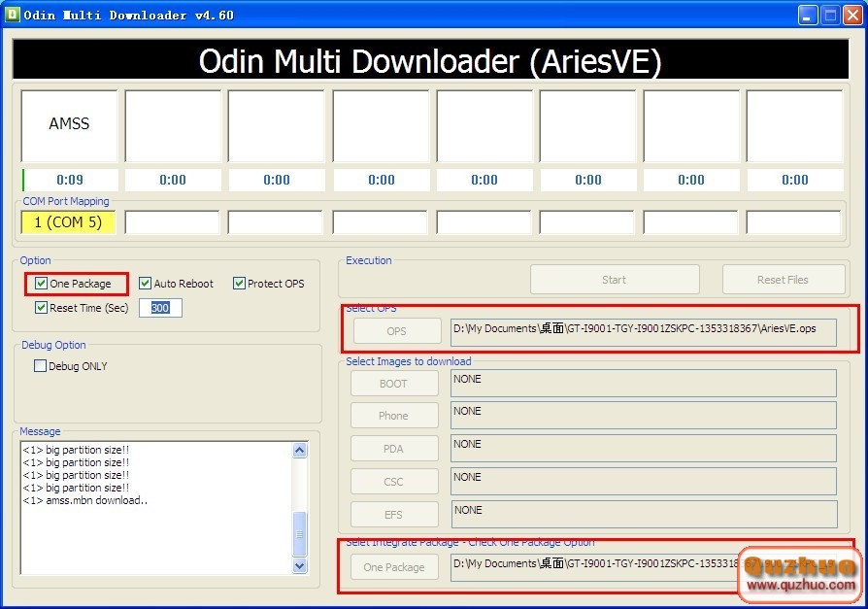Viewport: 868px width, 609px height.
Task: Click the Odin app icon in title bar
Action: click(x=13, y=15)
